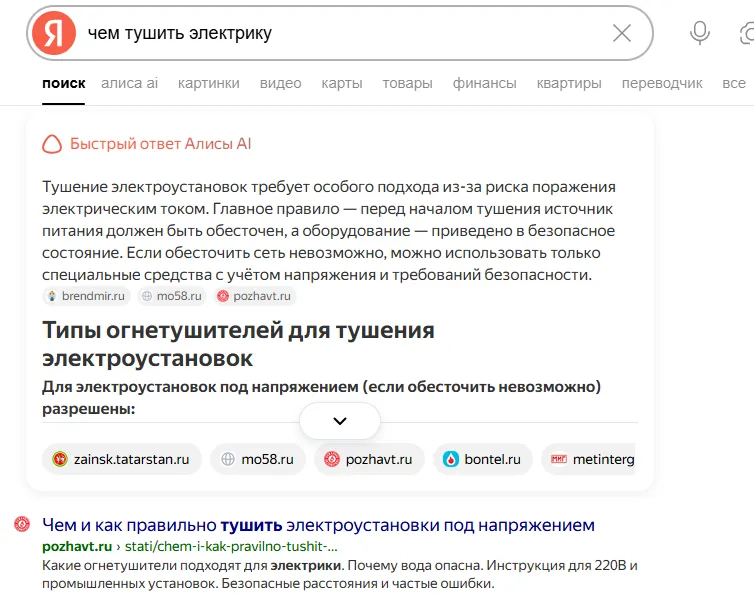Open 'Быстрый ответ Алисы AI' heading
The height and width of the screenshot is (605, 754).
click(x=161, y=144)
